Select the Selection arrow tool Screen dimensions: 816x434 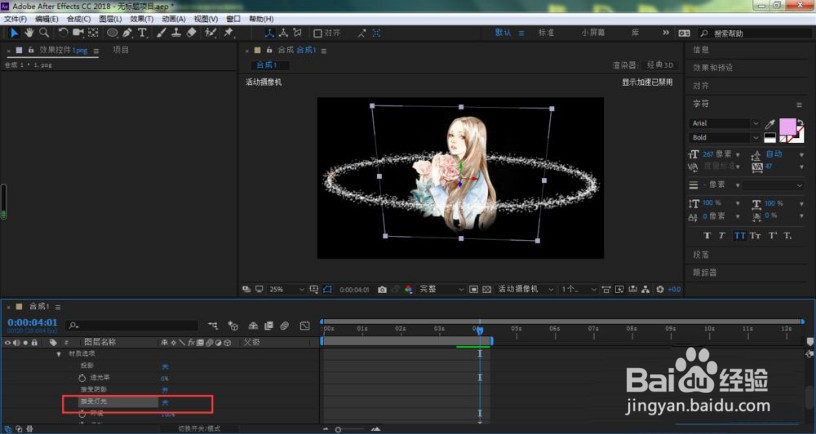[x=14, y=33]
